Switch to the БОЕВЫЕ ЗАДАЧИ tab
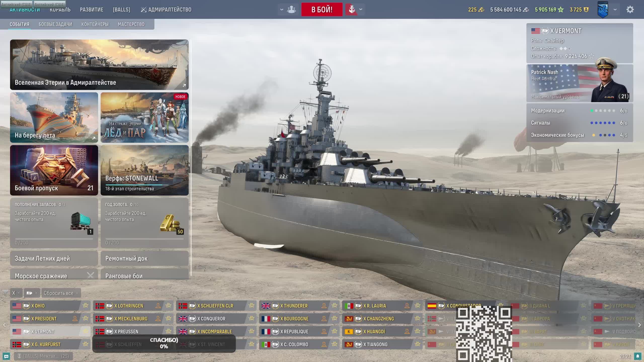Screen dimensions: 644x362 click(x=55, y=24)
